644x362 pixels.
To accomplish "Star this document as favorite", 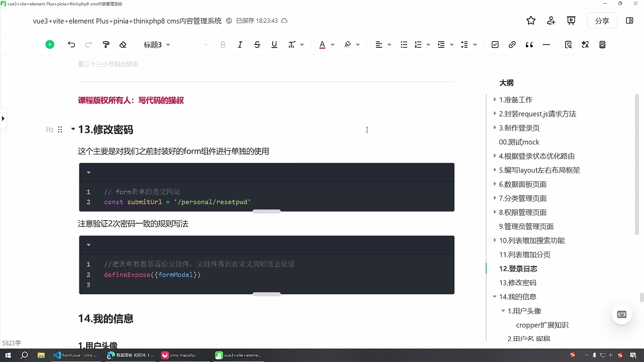I will (x=531, y=20).
